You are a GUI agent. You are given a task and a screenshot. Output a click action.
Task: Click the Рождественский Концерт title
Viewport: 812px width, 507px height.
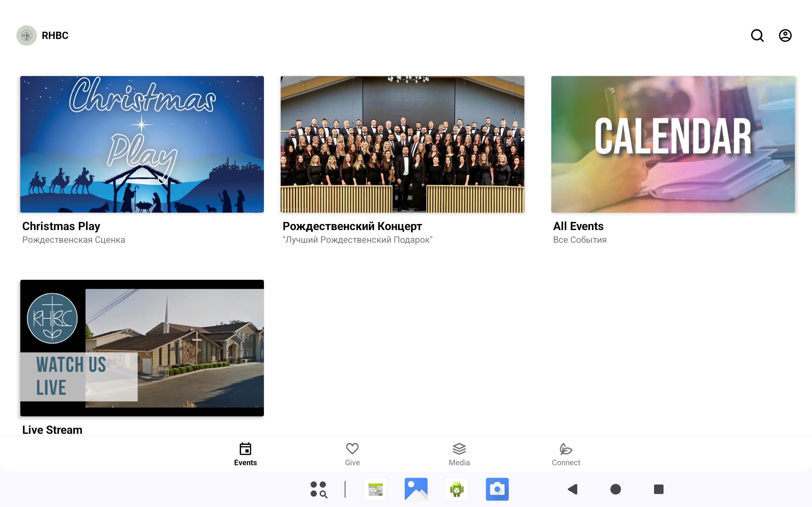pos(352,226)
